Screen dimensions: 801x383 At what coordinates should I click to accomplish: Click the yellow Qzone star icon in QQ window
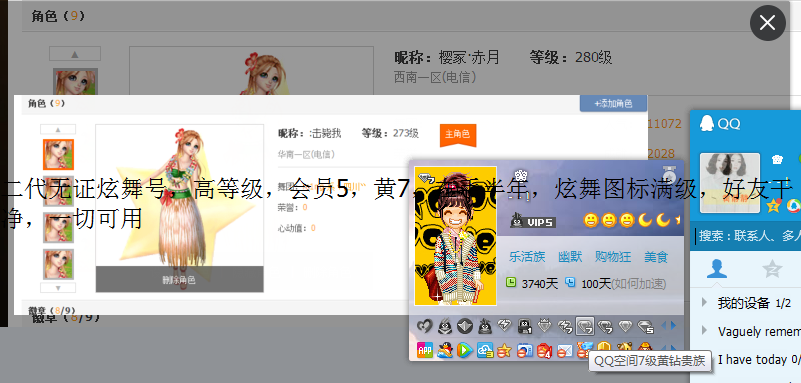pos(773,205)
